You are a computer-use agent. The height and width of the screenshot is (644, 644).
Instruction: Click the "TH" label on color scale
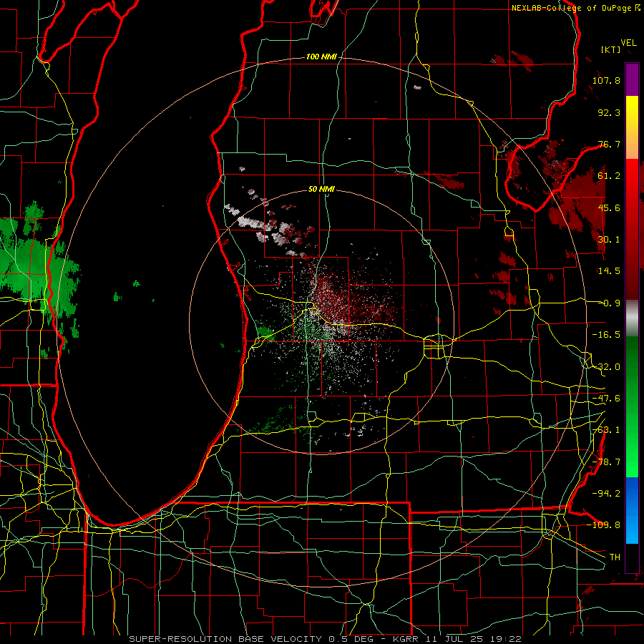(x=615, y=557)
